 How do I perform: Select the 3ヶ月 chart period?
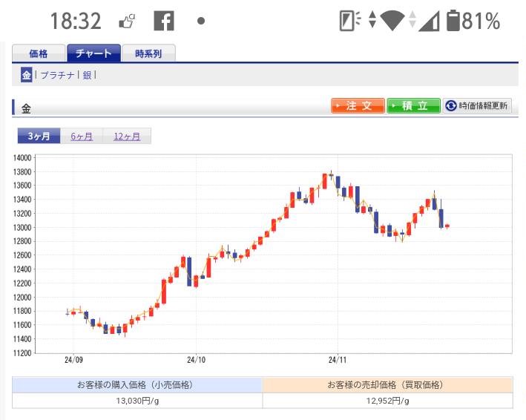point(39,136)
